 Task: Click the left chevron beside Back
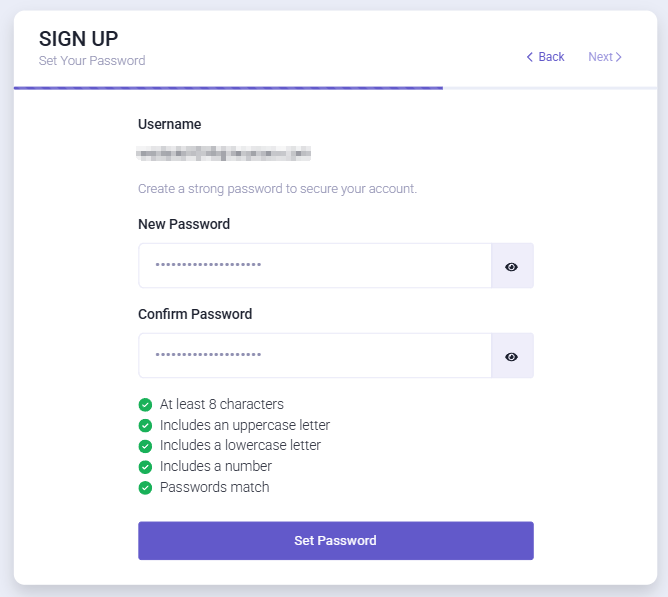(530, 57)
